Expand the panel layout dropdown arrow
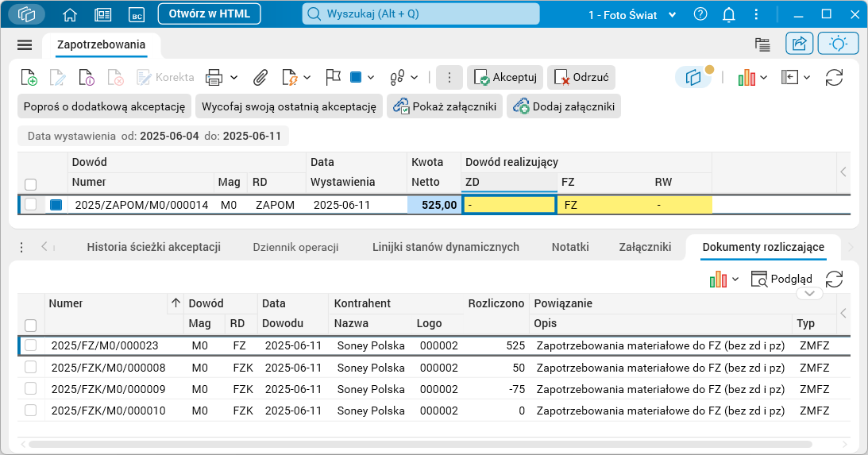This screenshot has height=455, width=868. coord(807,78)
